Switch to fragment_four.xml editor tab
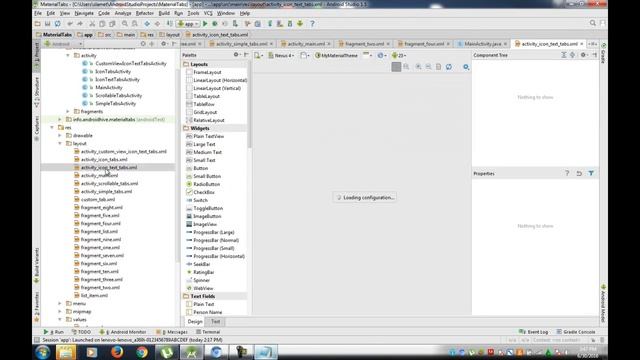Viewport: 640px width, 360px height. (x=424, y=44)
